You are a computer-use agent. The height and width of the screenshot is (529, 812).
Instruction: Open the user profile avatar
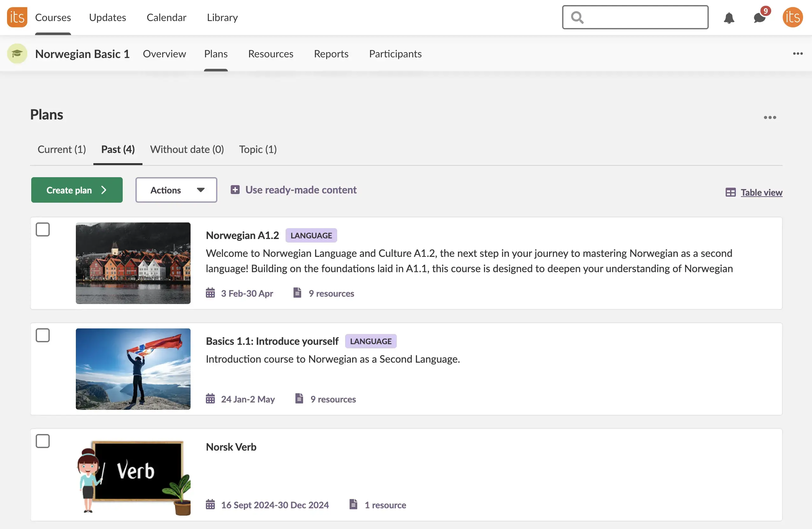coord(792,17)
